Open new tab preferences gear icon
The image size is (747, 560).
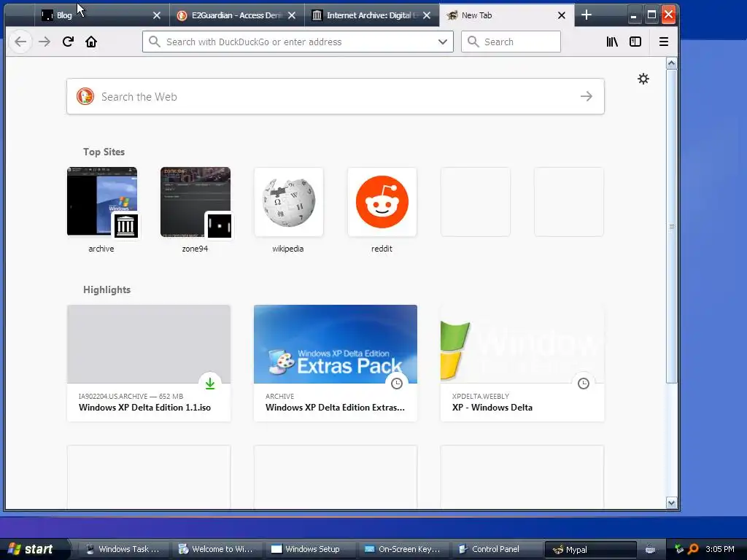643,79
